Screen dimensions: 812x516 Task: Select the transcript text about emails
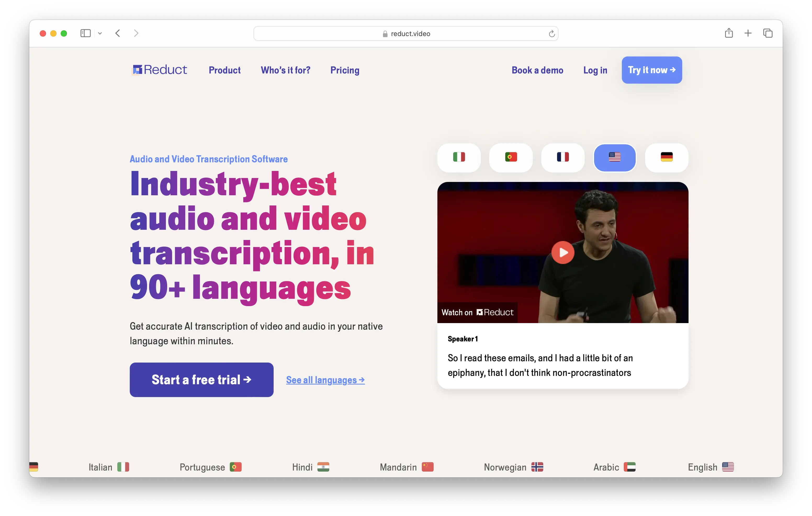[x=540, y=365]
